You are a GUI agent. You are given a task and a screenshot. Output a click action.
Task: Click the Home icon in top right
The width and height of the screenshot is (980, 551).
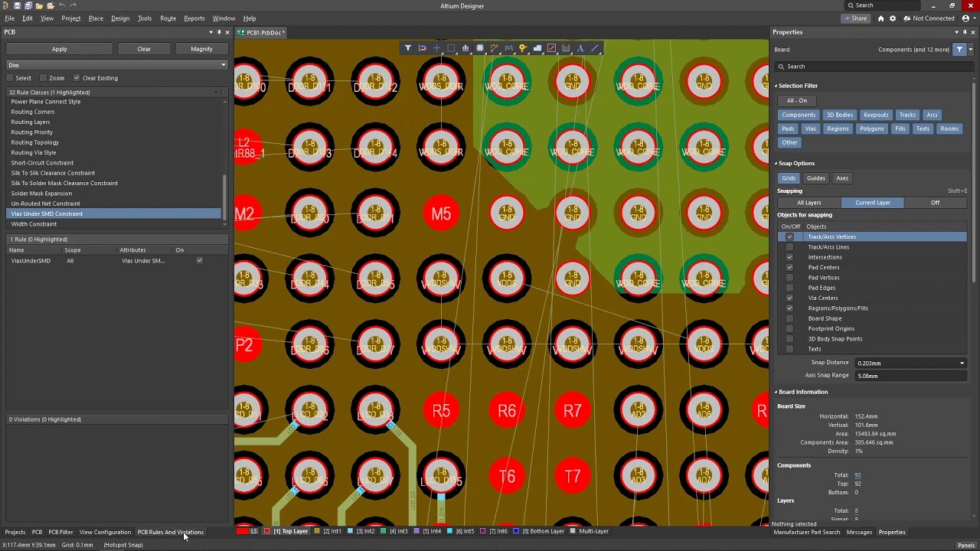(880, 18)
